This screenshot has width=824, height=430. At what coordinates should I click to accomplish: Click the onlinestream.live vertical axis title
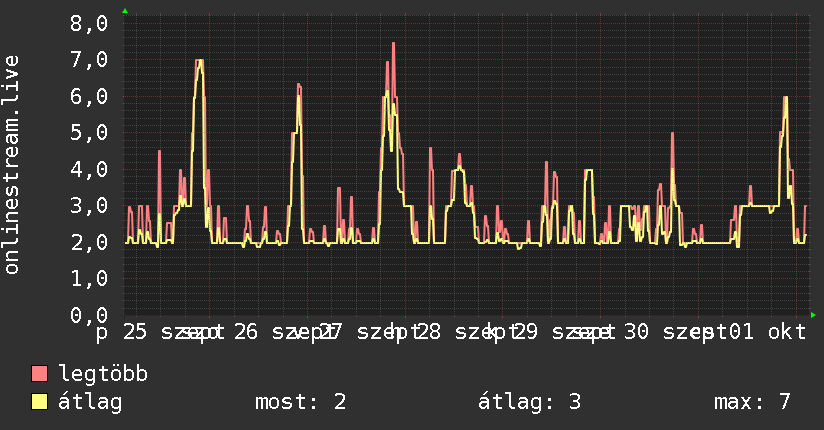[x=11, y=165]
